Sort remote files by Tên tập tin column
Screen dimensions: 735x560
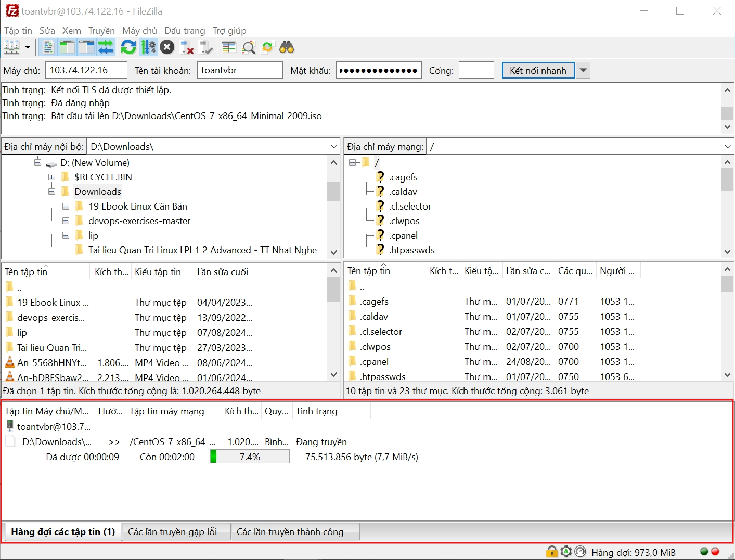pos(384,271)
